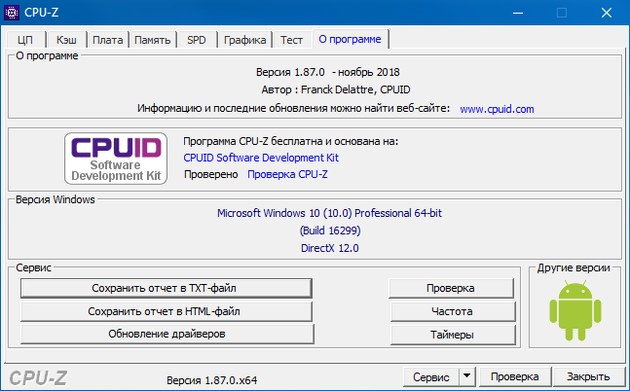Open the Плата tab
Image resolution: width=630 pixels, height=391 pixels.
click(x=108, y=40)
